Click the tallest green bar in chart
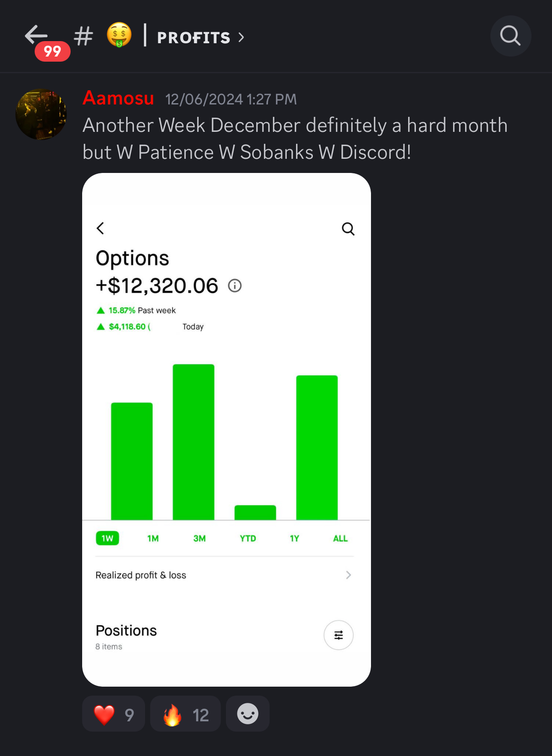 (193, 442)
